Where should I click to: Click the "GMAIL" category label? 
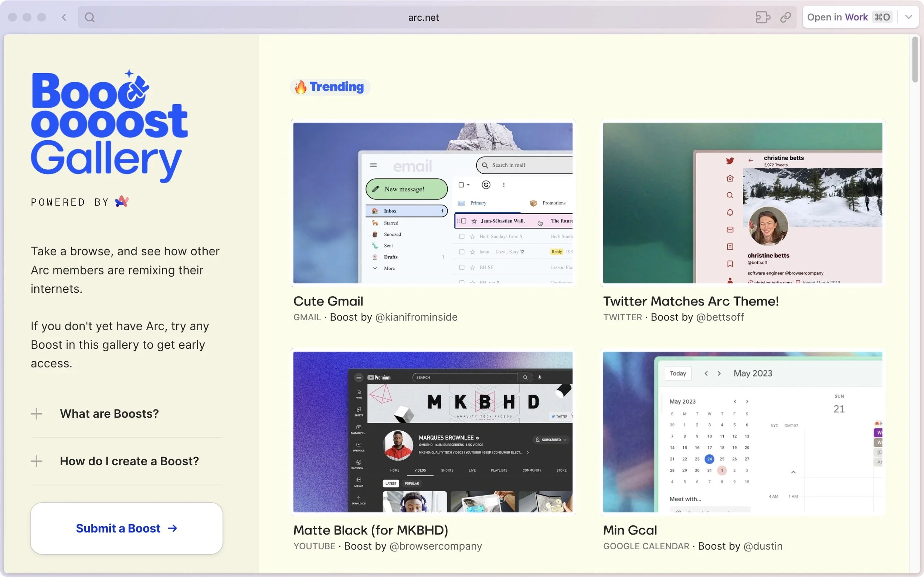(307, 317)
